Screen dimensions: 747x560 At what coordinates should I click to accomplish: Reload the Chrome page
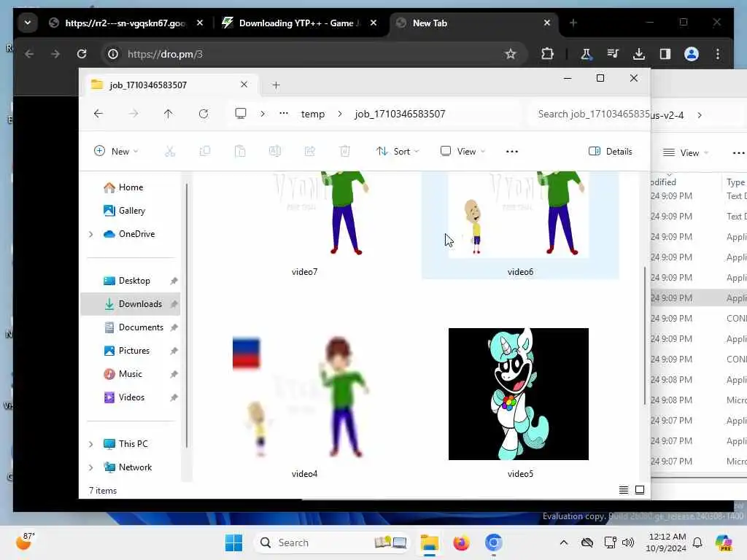(x=82, y=54)
